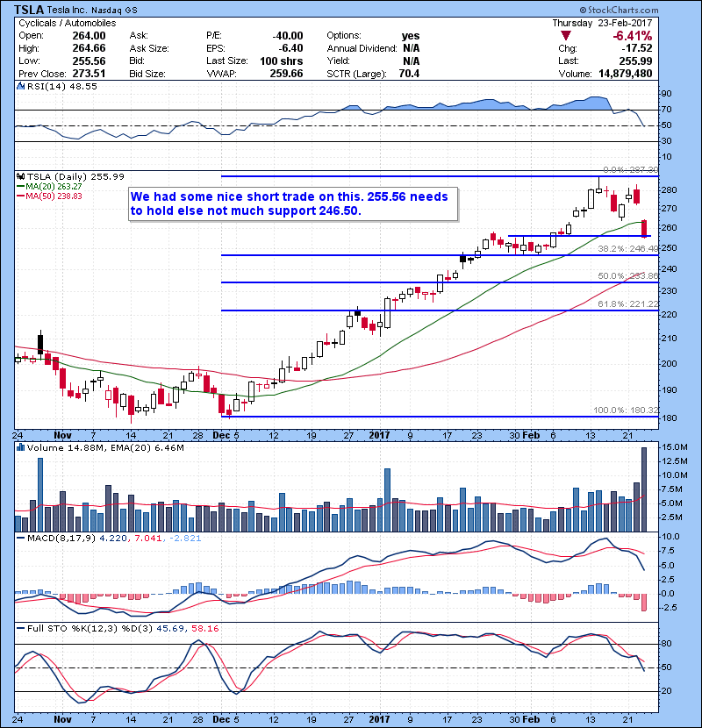Click the volume bars icon beside Volume label
The height and width of the screenshot is (728, 702).
[x=20, y=447]
